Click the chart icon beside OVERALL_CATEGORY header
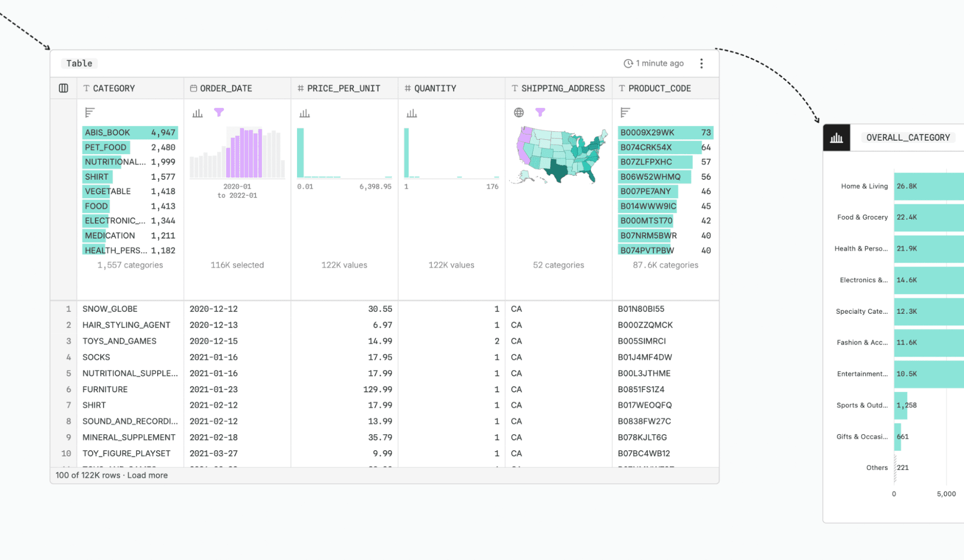The width and height of the screenshot is (964, 560). [x=836, y=138]
